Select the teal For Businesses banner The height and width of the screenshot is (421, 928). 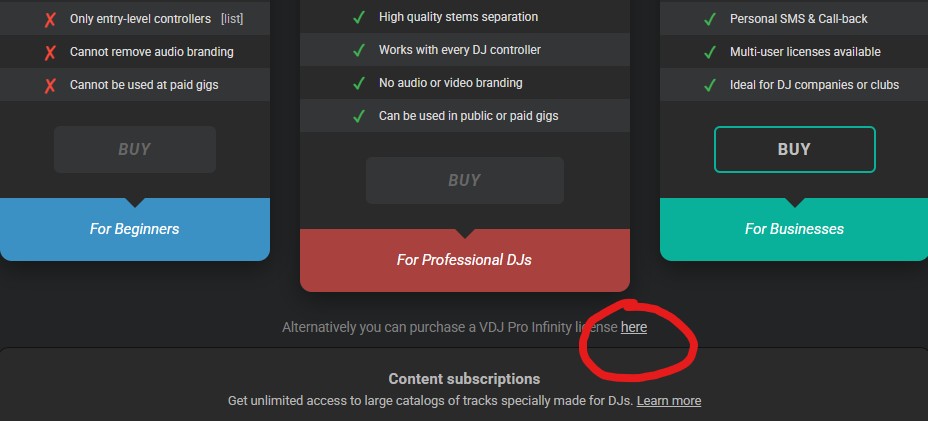click(794, 229)
